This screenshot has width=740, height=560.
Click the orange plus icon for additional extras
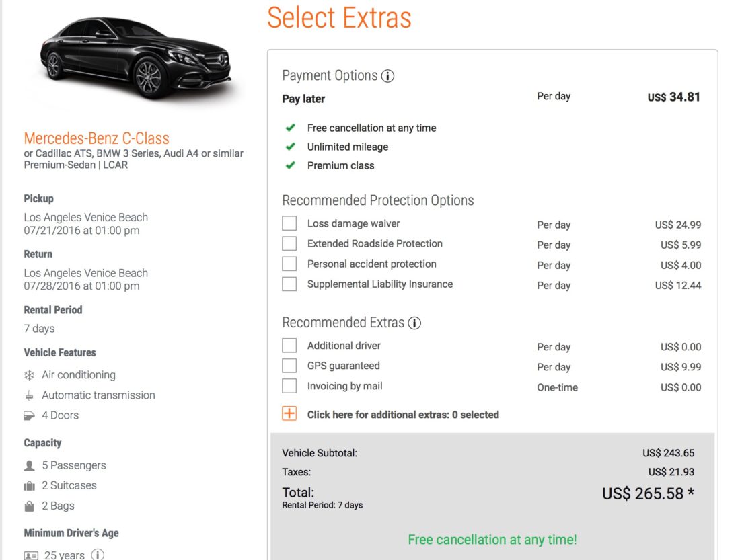coord(289,413)
